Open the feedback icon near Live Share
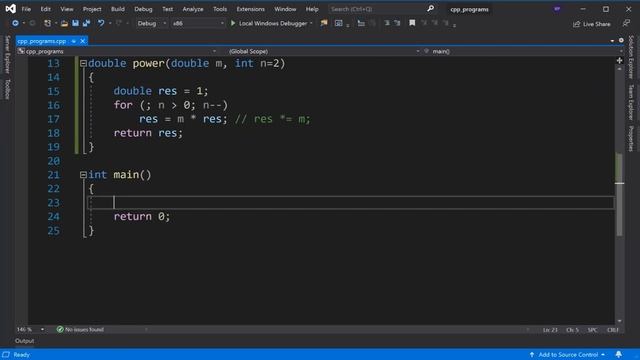Screen dimensions: 640x360 click(x=626, y=24)
